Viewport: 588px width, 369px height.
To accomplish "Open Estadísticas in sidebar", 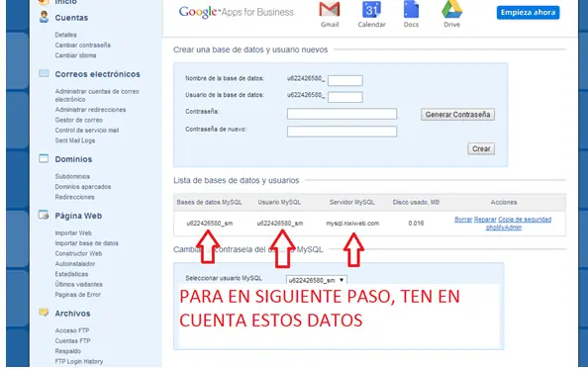I will (71, 274).
